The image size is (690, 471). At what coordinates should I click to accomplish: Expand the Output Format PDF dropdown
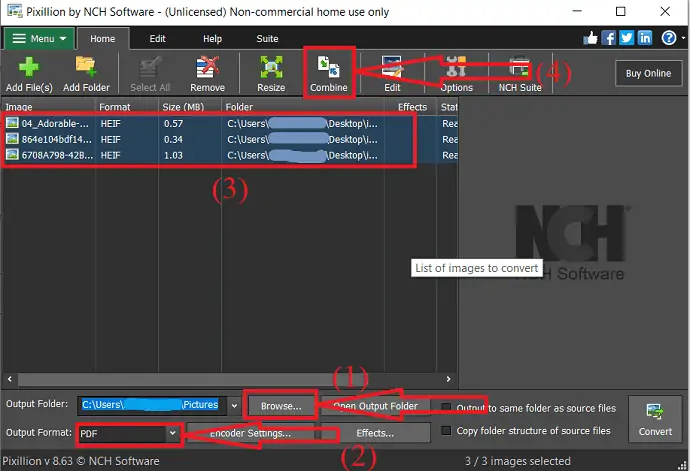[172, 433]
